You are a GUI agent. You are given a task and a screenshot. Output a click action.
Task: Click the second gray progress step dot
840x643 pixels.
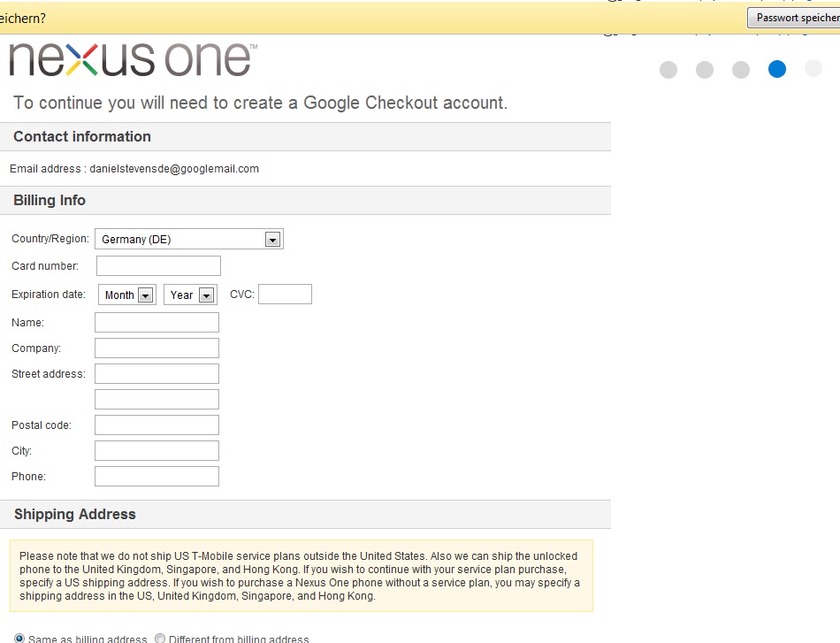click(705, 70)
